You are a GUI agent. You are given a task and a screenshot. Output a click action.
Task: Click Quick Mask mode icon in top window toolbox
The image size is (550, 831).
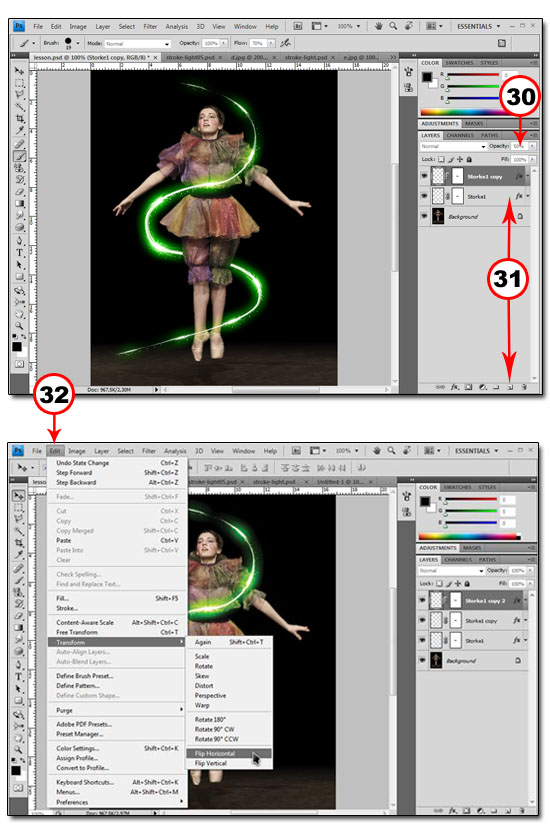tap(20, 364)
